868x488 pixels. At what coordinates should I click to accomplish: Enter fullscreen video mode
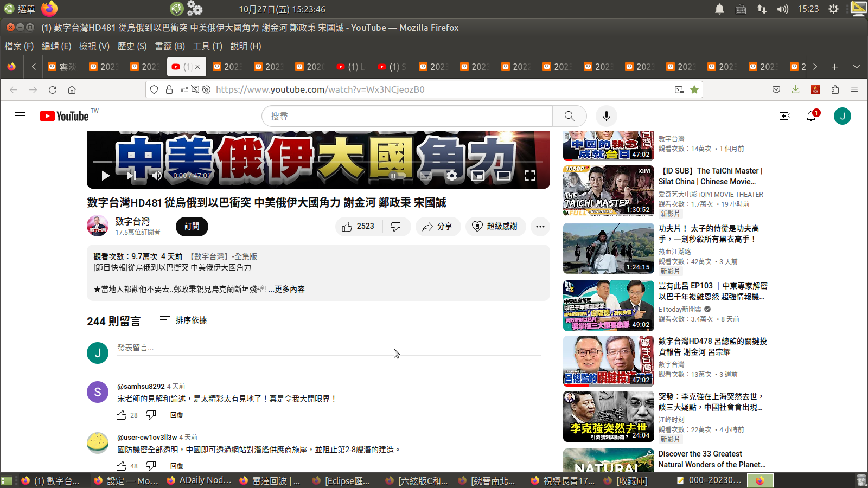click(x=530, y=175)
